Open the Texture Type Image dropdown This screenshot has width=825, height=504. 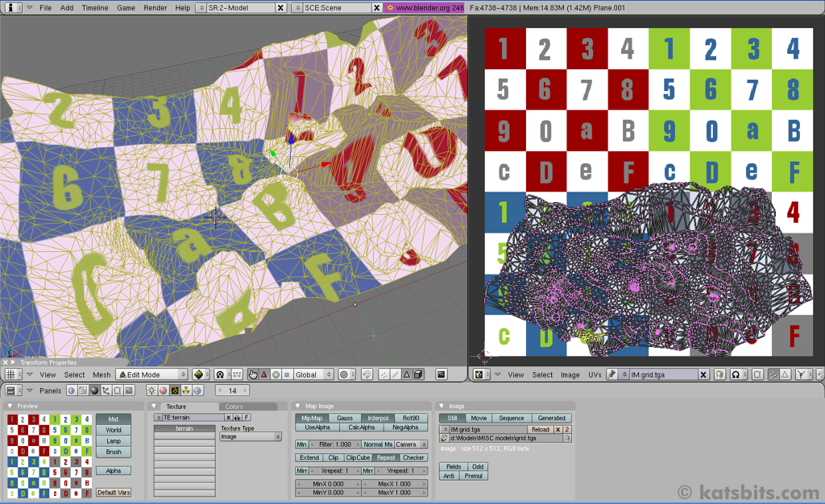(251, 436)
